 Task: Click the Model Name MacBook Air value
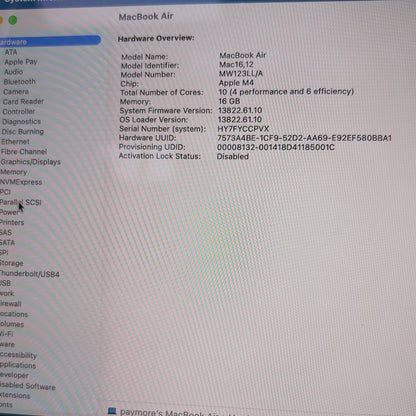[x=242, y=55]
